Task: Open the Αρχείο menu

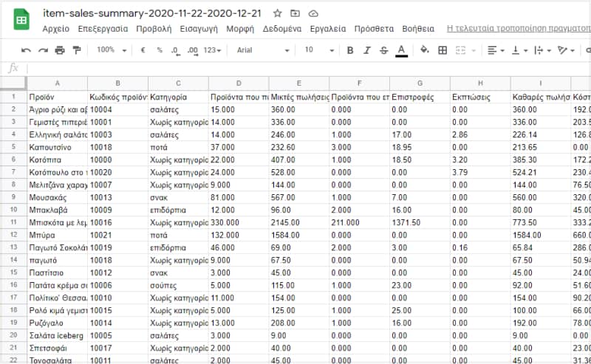Action: (x=56, y=29)
